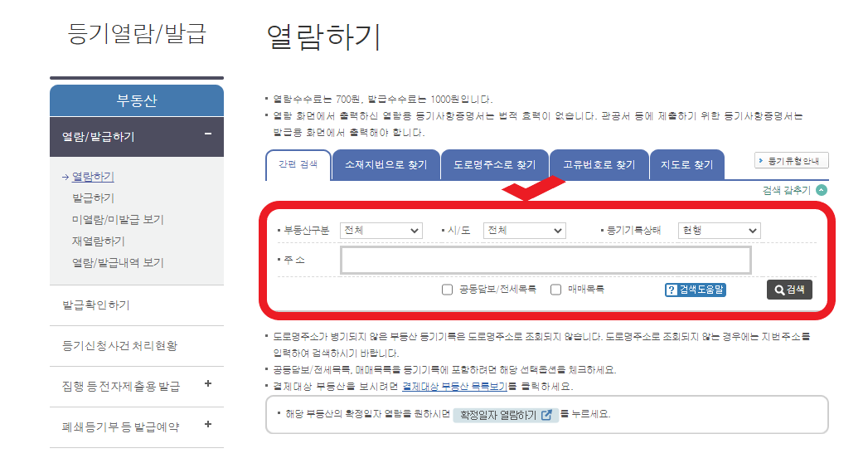Open 발급확인하기 menu item
The height and width of the screenshot is (468, 868).
pos(96,305)
